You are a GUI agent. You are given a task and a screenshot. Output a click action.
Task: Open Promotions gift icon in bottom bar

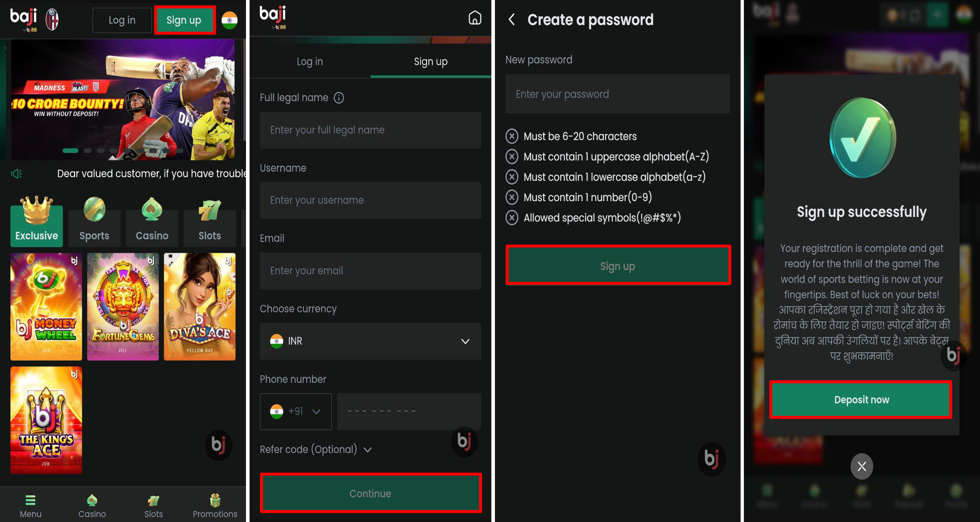pos(215,500)
